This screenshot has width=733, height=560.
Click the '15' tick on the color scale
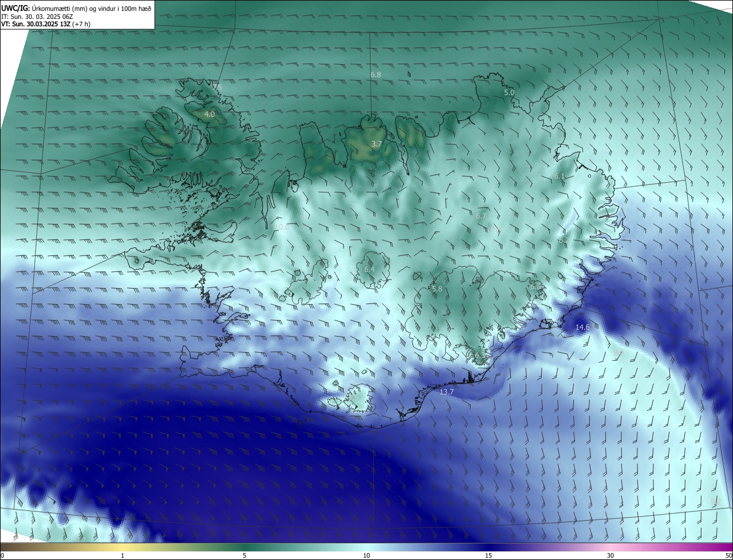(x=488, y=555)
